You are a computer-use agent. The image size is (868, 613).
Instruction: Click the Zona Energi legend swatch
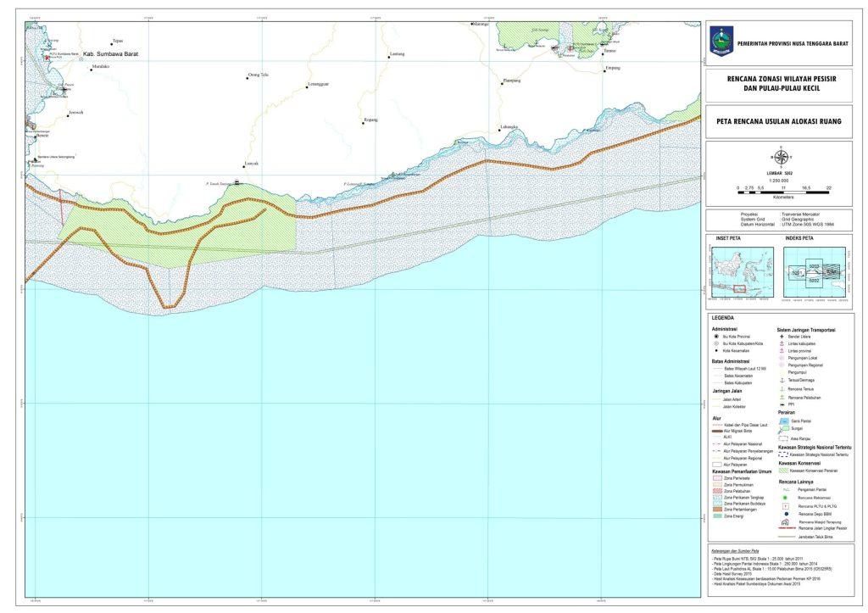717,515
